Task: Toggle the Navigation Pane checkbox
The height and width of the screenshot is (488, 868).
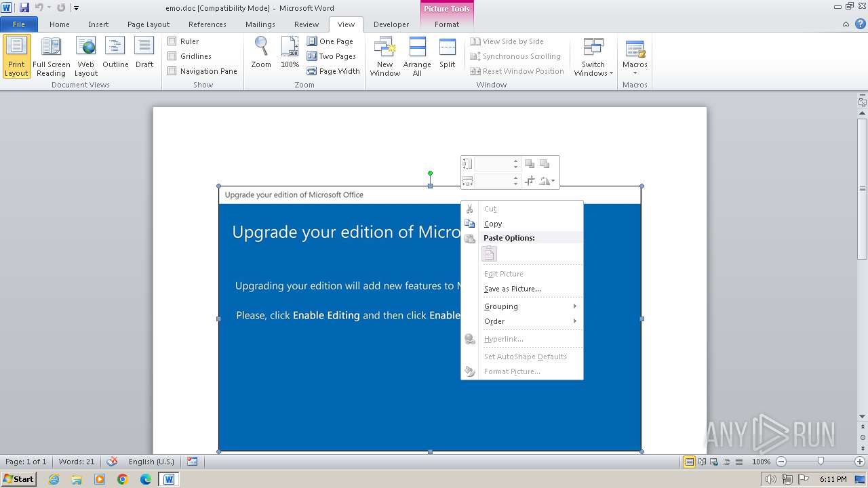Action: pyautogui.click(x=172, y=71)
